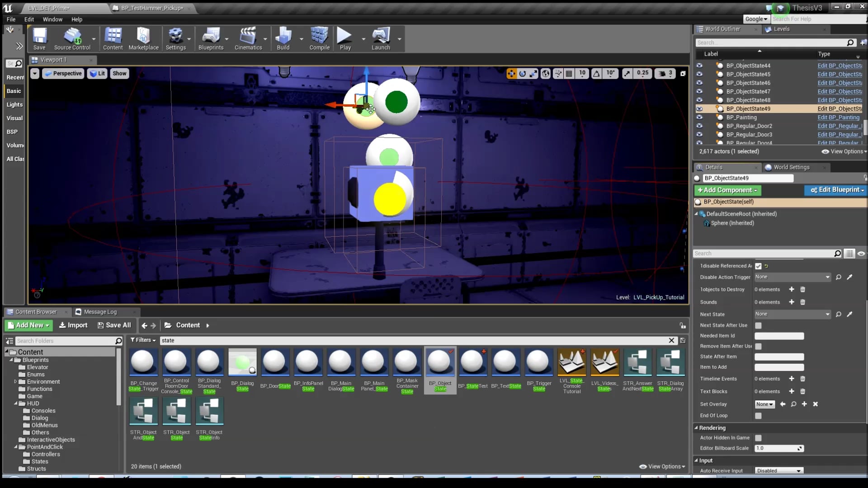Collapse the HUD folder in tree
Viewport: 868px width, 488px height.
pos(16,404)
